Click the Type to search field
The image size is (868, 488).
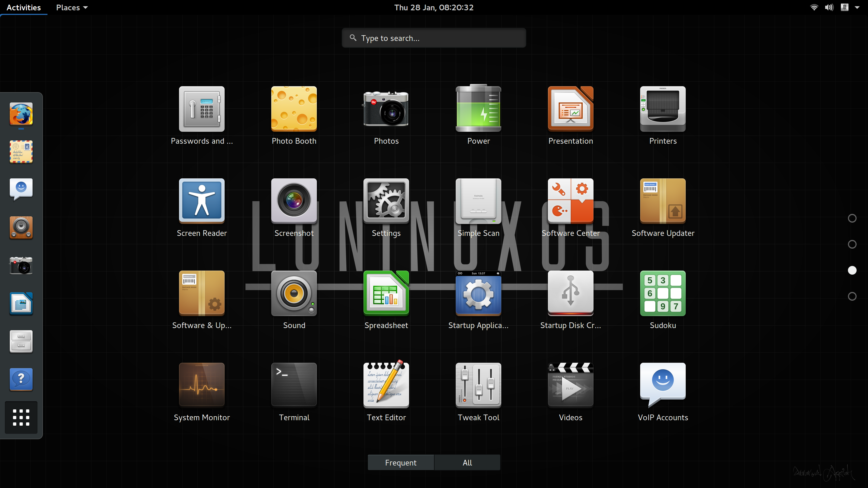pyautogui.click(x=434, y=38)
